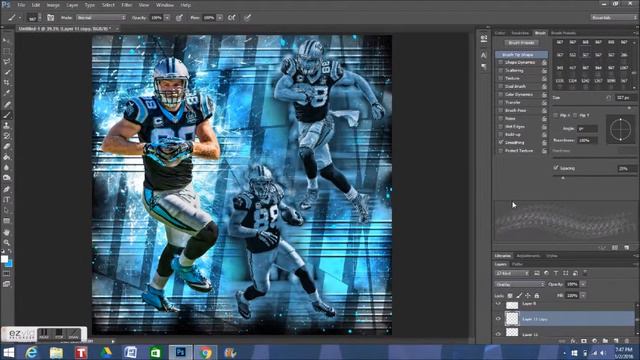
Task: Select the Pen tool
Action: (7, 189)
